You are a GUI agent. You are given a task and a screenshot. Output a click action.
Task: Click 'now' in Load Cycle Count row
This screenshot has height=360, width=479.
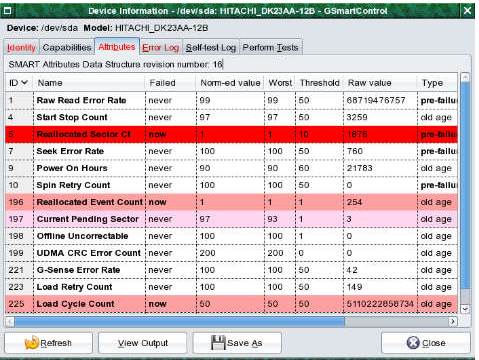[157, 304]
